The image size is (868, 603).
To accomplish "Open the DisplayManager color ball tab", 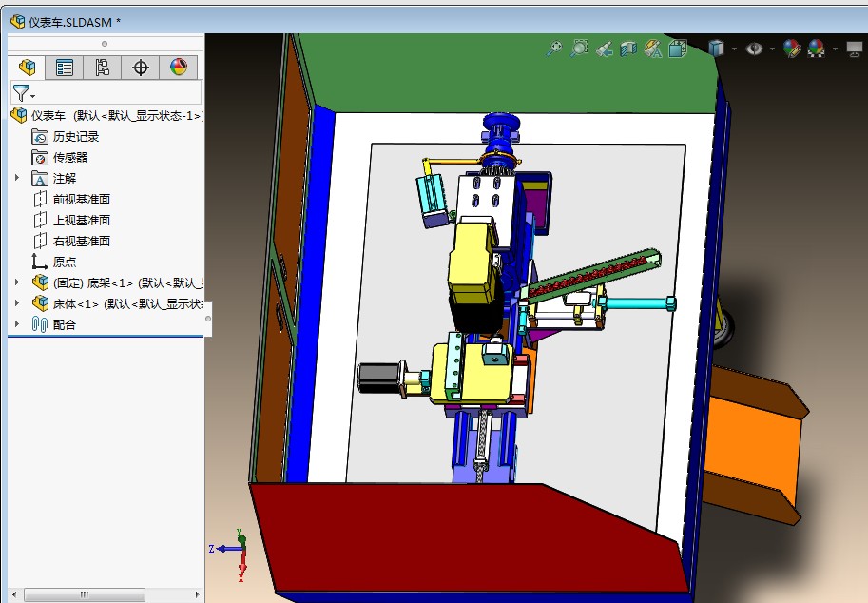I will point(178,67).
